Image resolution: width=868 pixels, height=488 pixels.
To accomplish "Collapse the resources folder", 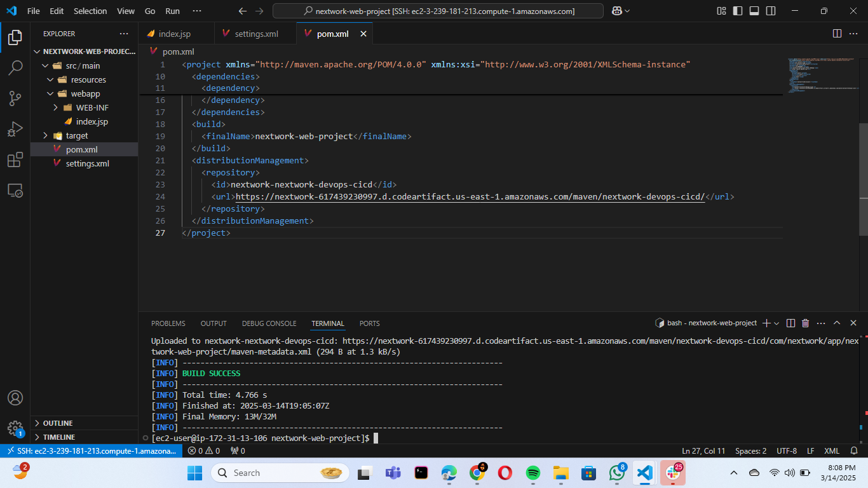I will (x=84, y=79).
